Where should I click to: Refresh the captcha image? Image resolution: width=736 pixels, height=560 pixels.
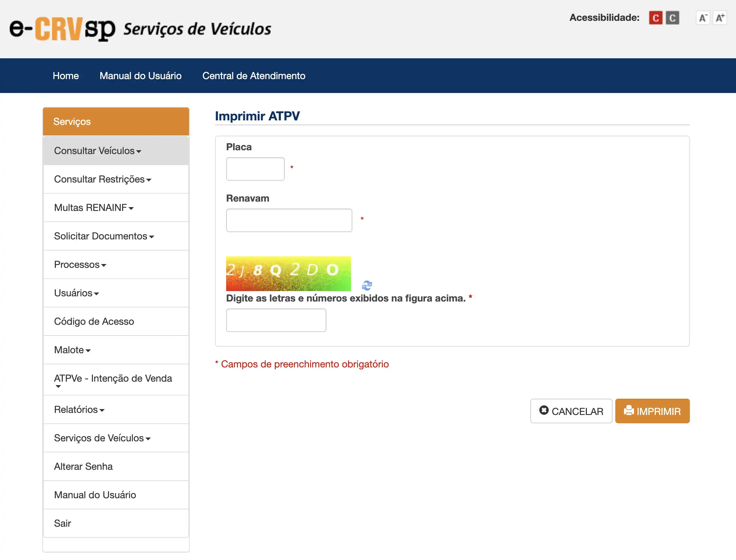367,285
